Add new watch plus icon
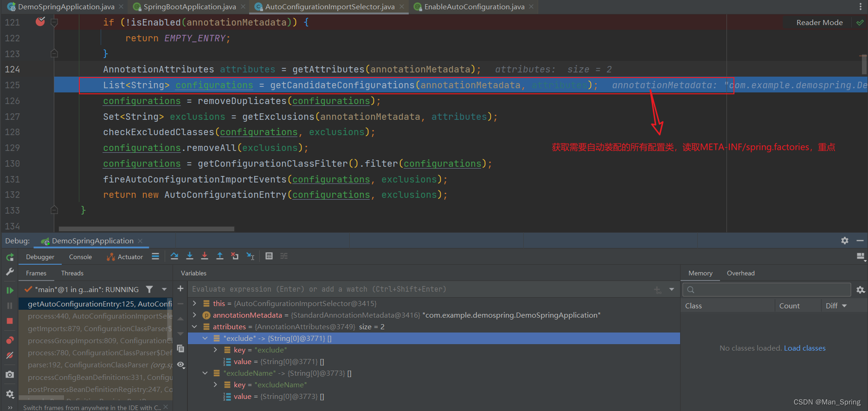Screen dimensions: 868x411 click(x=180, y=289)
